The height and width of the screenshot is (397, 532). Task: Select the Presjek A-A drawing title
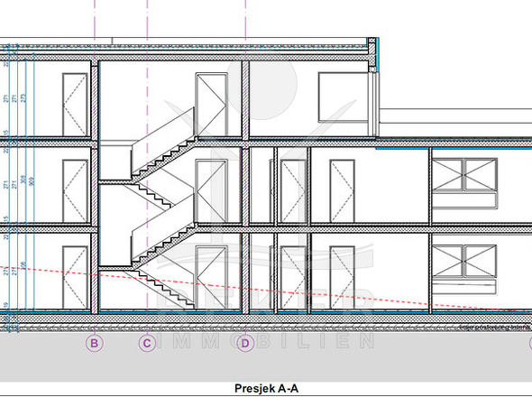pyautogui.click(x=266, y=388)
